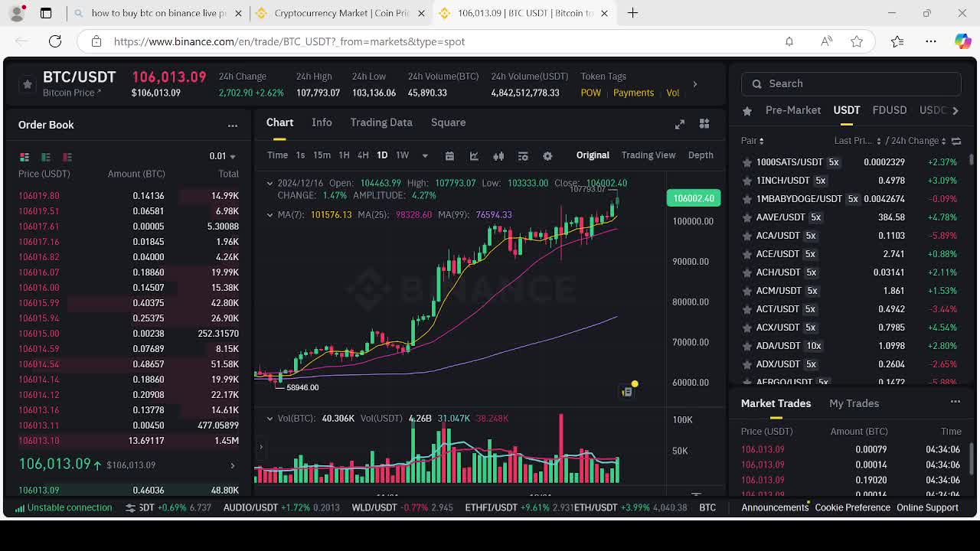Screen dimensions: 980x551
Task: Switch chart to Depth view
Action: point(701,155)
